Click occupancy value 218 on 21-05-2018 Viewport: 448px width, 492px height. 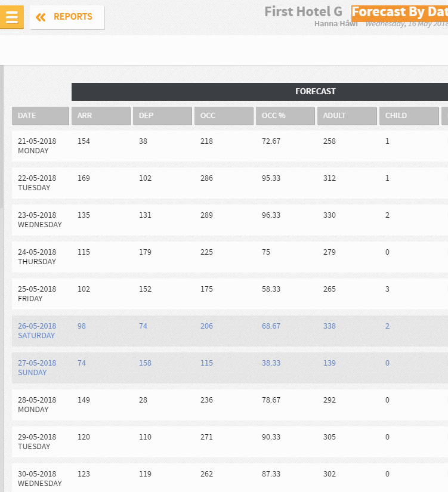tap(206, 141)
